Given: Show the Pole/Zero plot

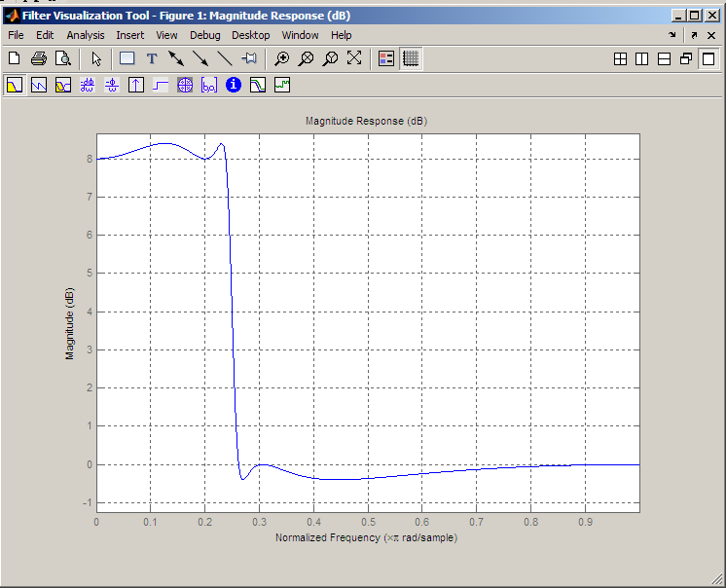Looking at the screenshot, I should point(185,85).
